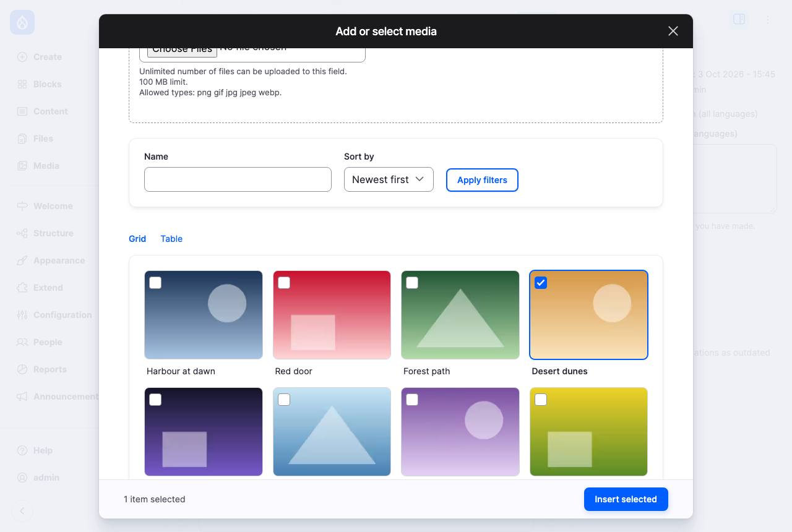Close the Add or select media dialog

673,31
